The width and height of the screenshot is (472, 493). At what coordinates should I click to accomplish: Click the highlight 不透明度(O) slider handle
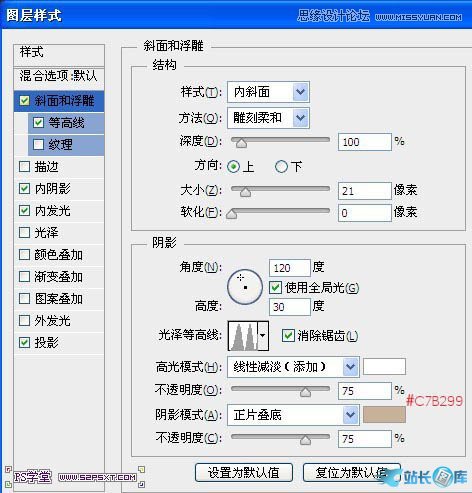pyautogui.click(x=305, y=392)
